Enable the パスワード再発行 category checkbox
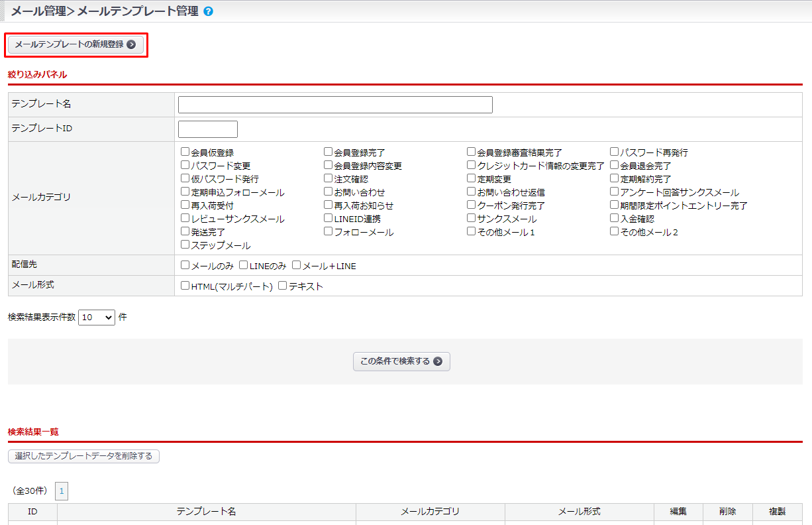The height and width of the screenshot is (525, 812). click(615, 152)
